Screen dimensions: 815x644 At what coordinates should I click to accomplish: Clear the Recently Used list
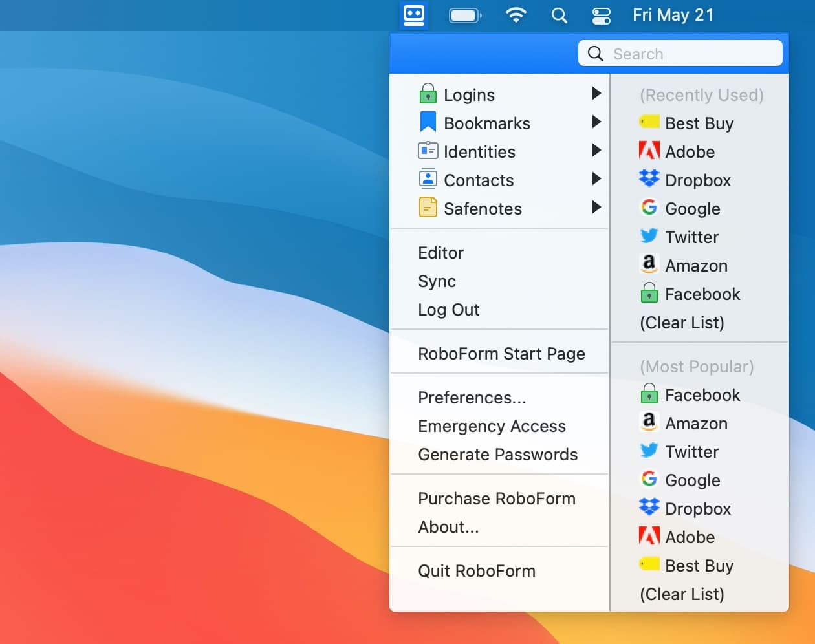pyautogui.click(x=682, y=323)
